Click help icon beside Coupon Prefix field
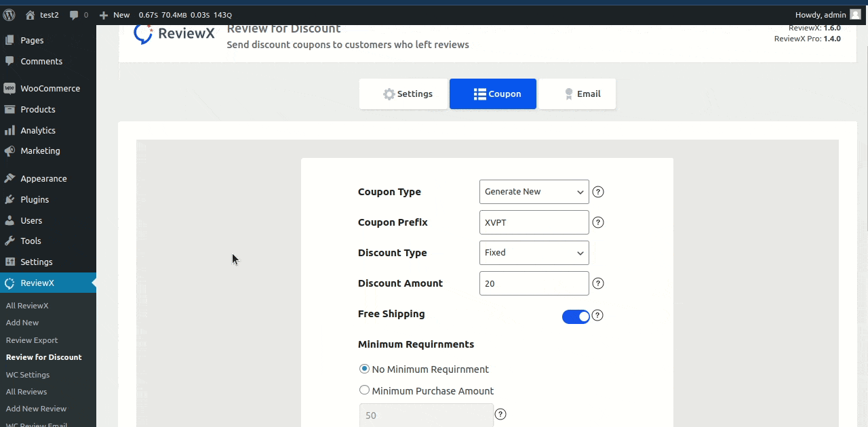The height and width of the screenshot is (427, 868). (598, 222)
